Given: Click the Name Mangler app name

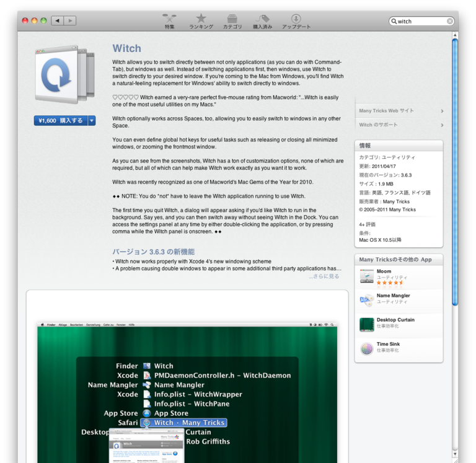Looking at the screenshot, I should pos(393,296).
